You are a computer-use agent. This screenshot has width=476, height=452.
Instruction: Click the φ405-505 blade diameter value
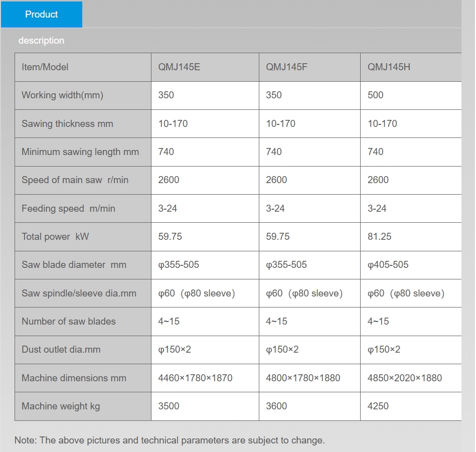(388, 265)
